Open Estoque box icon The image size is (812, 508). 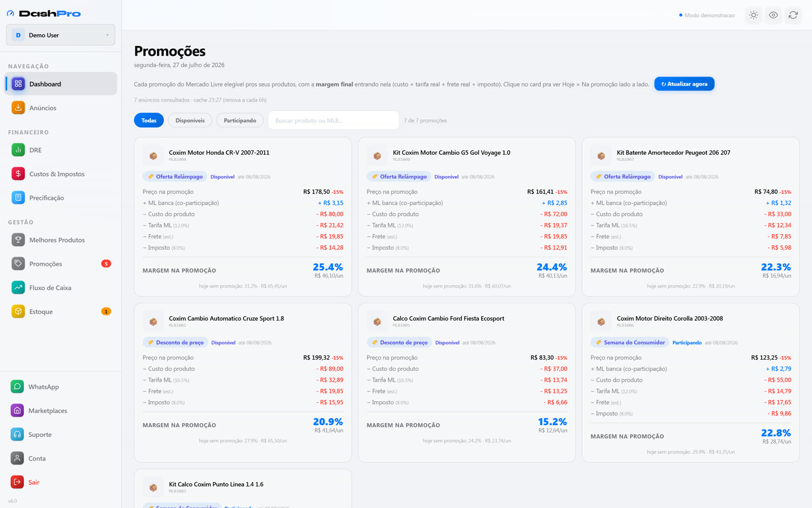point(18,311)
